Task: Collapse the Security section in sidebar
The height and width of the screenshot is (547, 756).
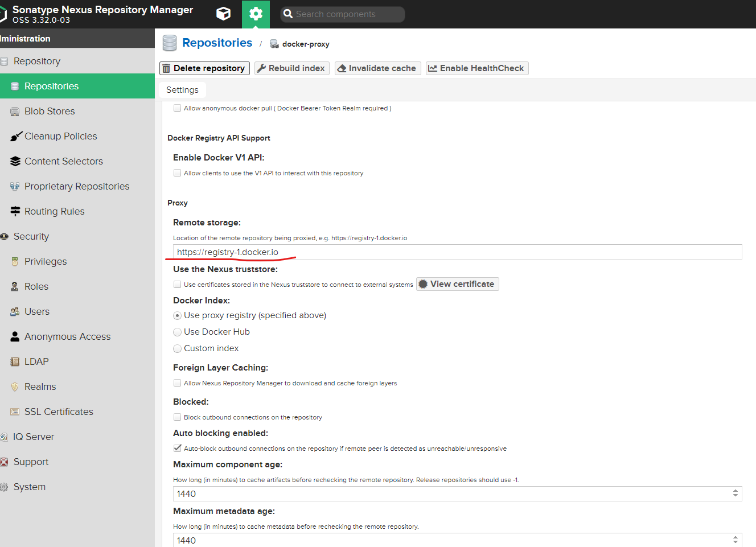Action: point(31,236)
